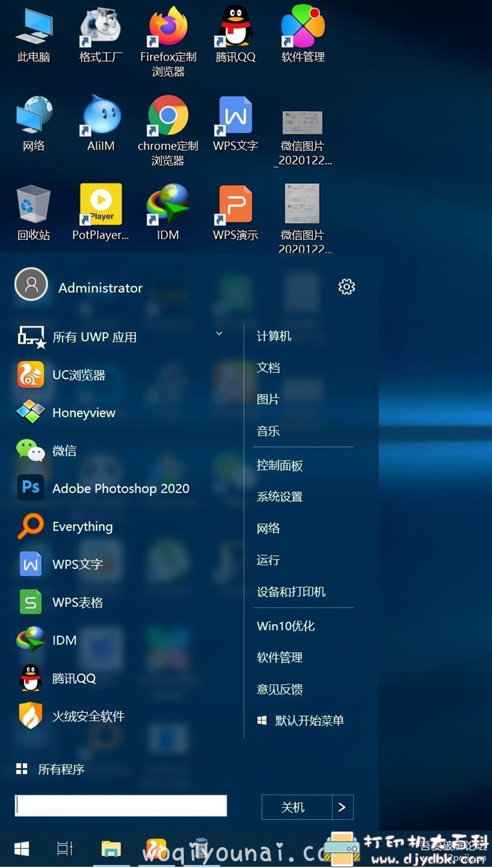Open the second 微信图片 file below WPS演示 row
Viewport: 492px width, 868px height.
[x=303, y=219]
